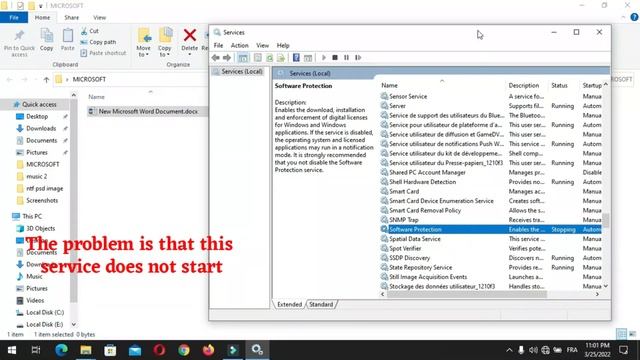Viewport: 640px width, 360px height.
Task: Click Copy path in Explorer ribbon
Action: (x=98, y=42)
